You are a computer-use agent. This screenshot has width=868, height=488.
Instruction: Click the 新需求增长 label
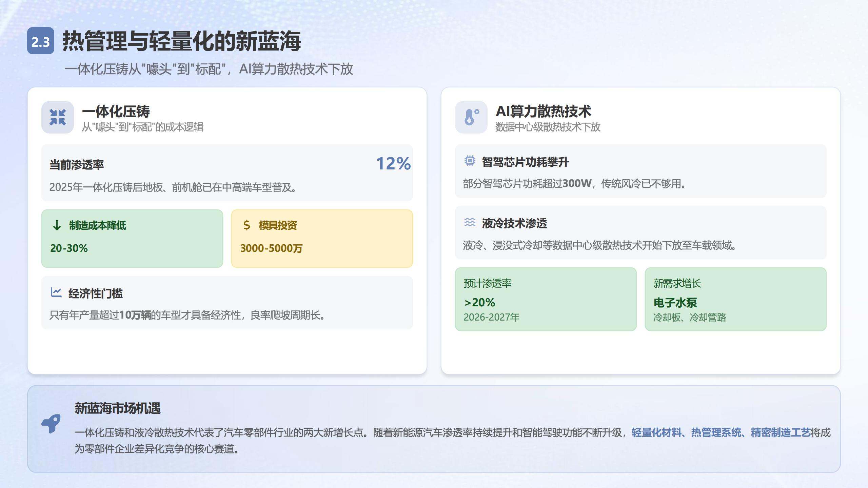(677, 283)
